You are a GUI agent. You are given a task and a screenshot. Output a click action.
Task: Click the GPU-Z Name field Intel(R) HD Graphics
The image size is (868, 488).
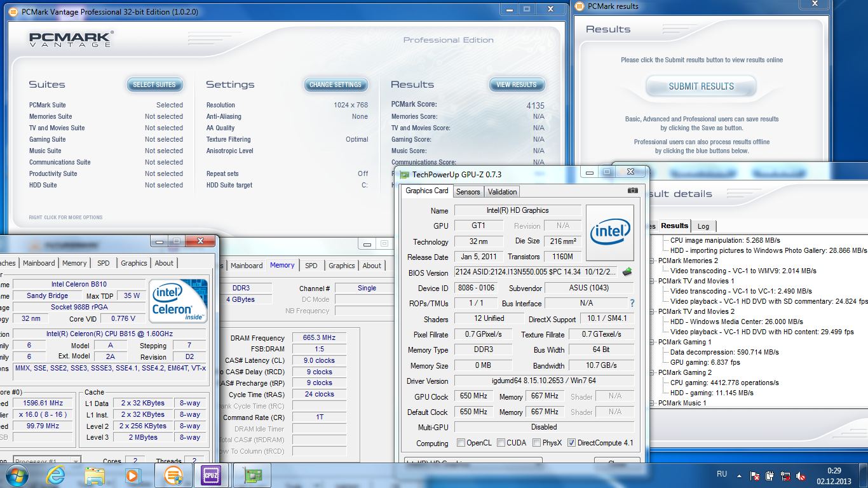pyautogui.click(x=517, y=210)
